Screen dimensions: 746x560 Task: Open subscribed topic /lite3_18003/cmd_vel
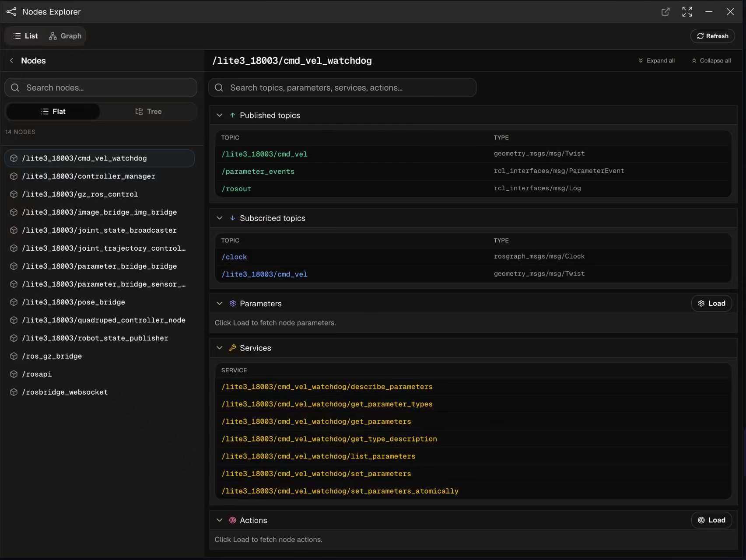[x=264, y=274]
